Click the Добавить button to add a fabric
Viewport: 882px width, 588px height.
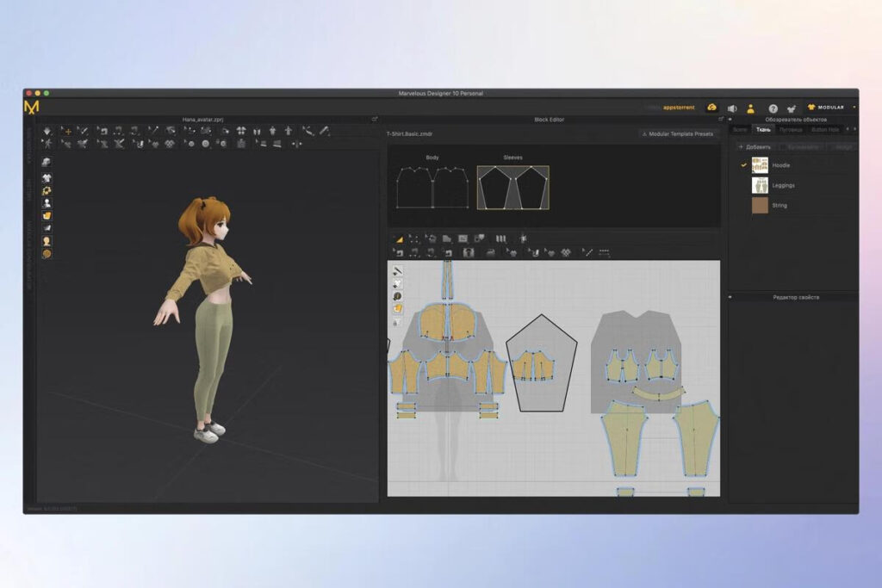[x=754, y=146]
